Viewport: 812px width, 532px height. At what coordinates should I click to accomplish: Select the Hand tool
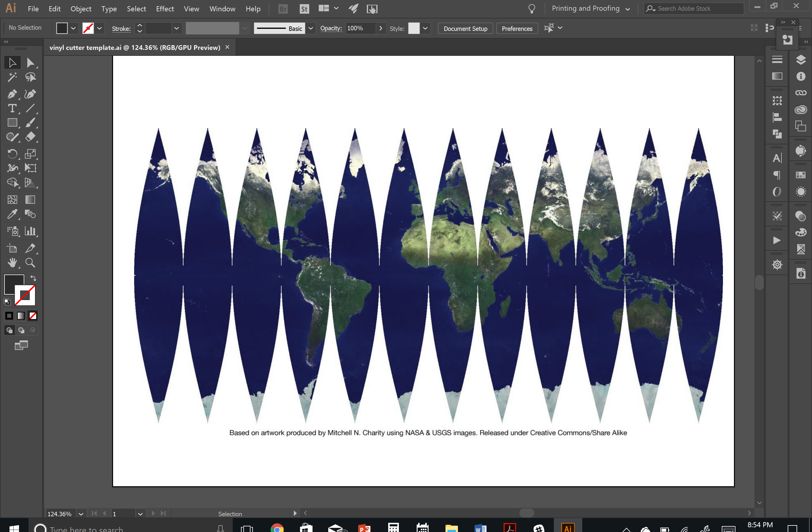12,263
